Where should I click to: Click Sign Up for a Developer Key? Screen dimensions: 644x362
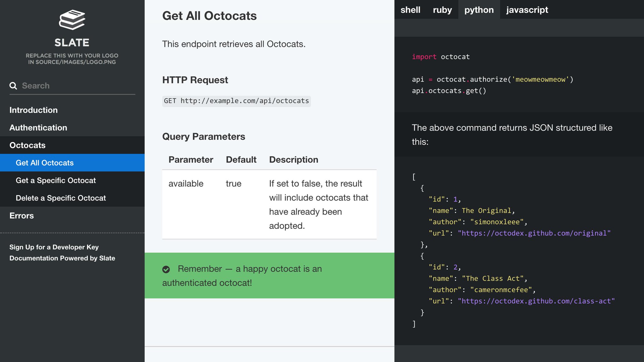[x=54, y=247]
